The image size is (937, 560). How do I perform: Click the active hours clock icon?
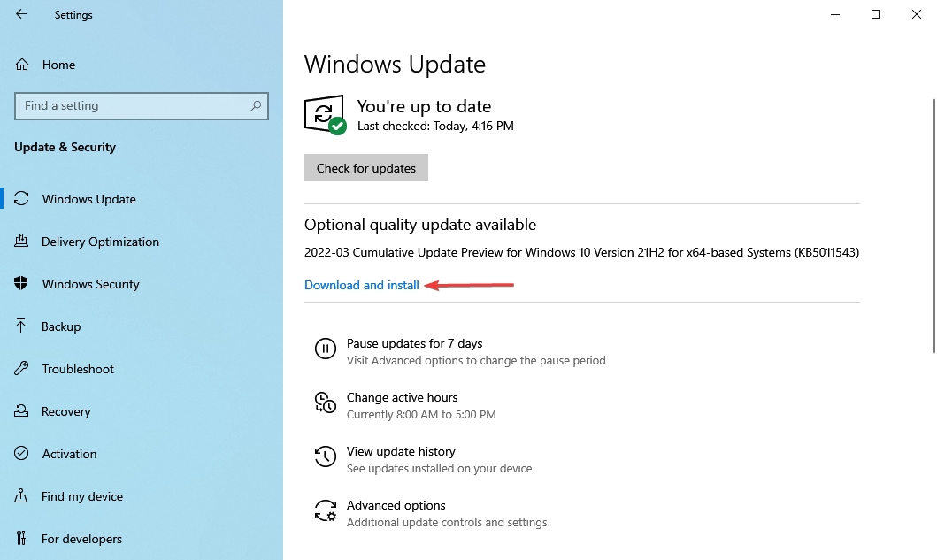click(325, 403)
